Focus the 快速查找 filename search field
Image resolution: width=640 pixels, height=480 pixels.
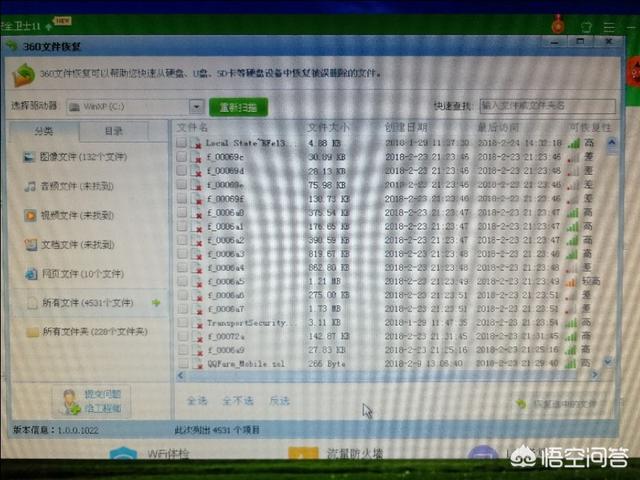click(541, 104)
